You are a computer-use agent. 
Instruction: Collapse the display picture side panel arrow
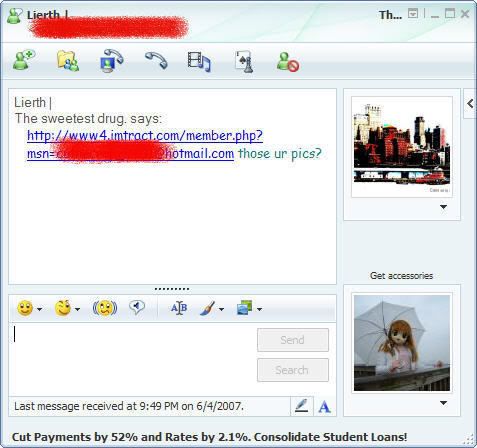coord(470,104)
